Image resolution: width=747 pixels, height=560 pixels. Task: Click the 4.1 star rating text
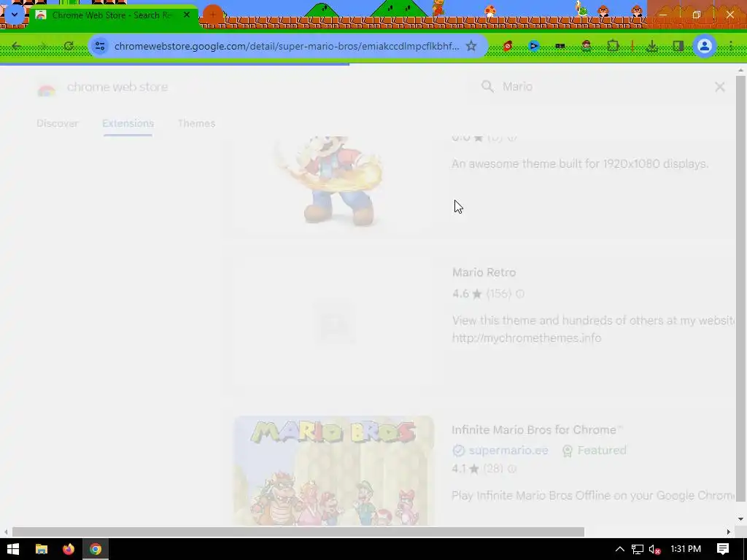[465, 469]
